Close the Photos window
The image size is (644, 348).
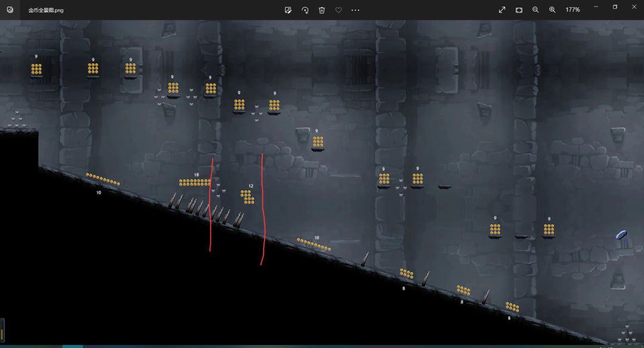[x=634, y=7]
